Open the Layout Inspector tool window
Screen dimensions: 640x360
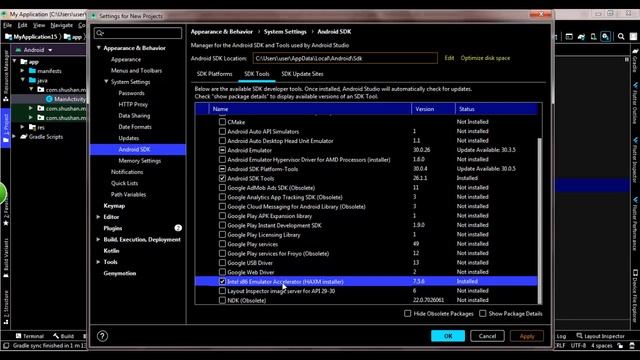click(600, 336)
